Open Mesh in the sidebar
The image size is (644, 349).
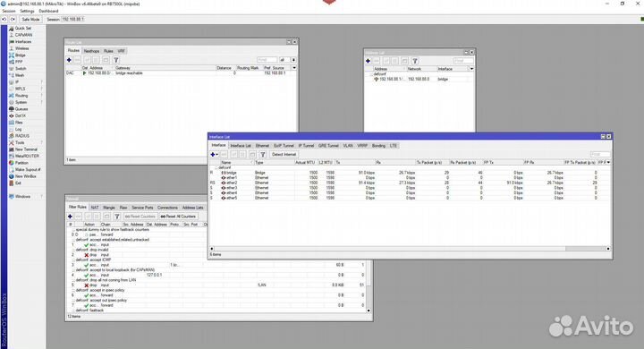pyautogui.click(x=20, y=75)
